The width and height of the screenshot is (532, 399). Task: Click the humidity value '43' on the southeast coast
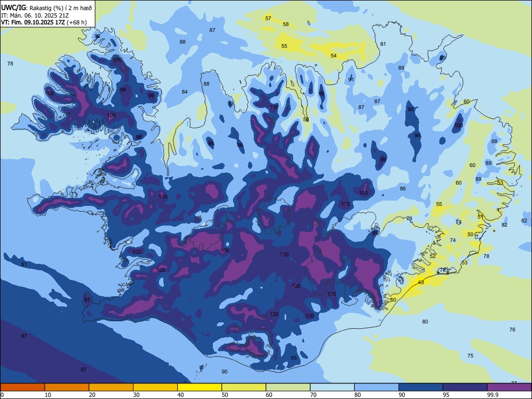click(x=421, y=282)
